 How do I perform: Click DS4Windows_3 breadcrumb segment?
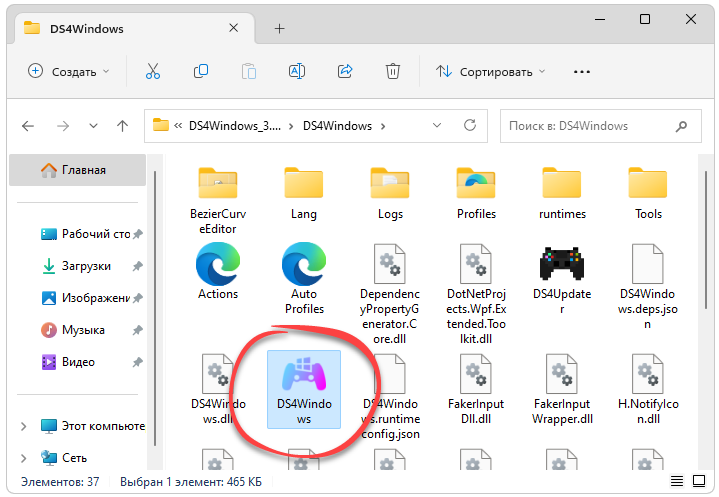point(235,126)
